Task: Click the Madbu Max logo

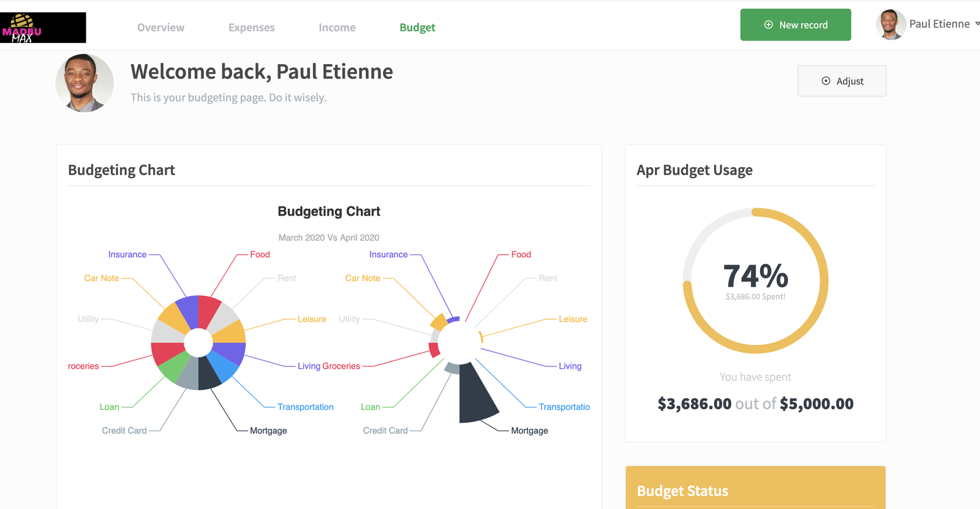Action: [43, 28]
